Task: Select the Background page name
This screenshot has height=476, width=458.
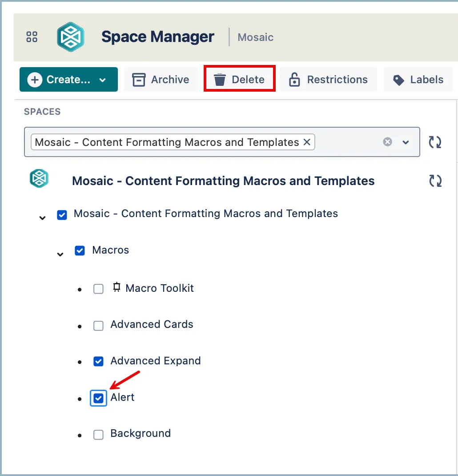Action: tap(141, 433)
